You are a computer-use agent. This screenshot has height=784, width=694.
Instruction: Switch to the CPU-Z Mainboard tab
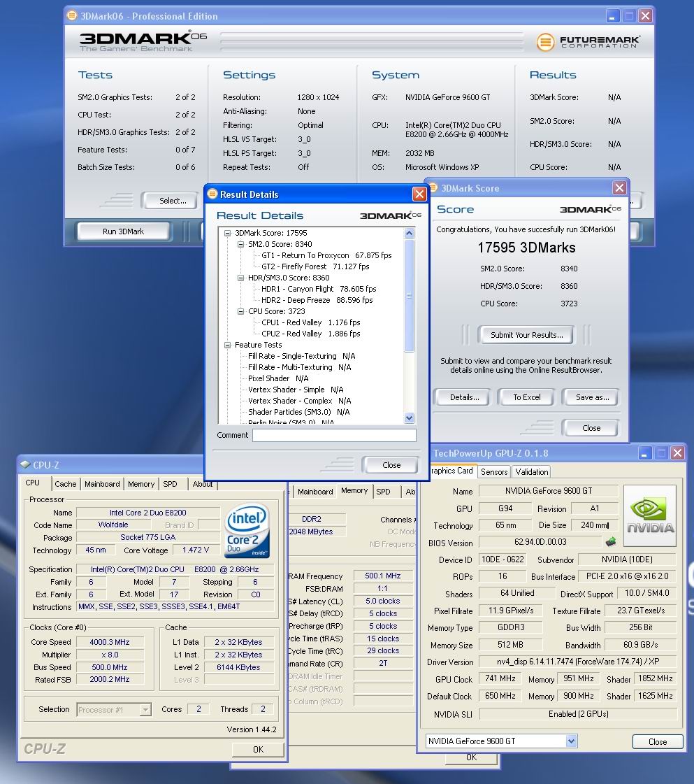tap(102, 484)
